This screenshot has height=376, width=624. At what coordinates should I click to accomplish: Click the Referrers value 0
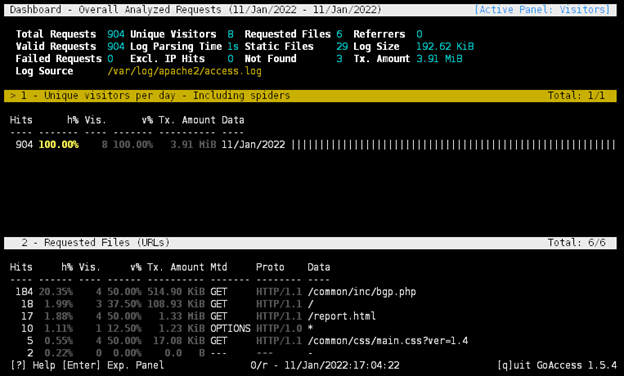[419, 34]
